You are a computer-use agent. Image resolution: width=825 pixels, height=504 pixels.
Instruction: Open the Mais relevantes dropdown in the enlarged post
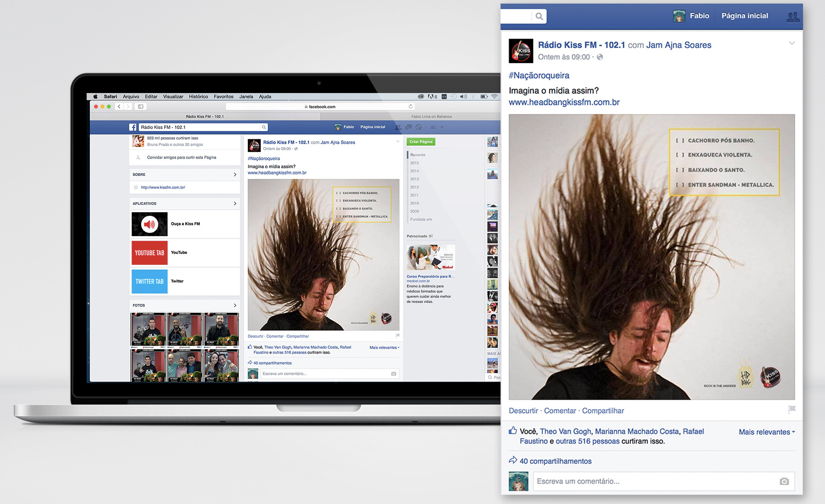767,432
